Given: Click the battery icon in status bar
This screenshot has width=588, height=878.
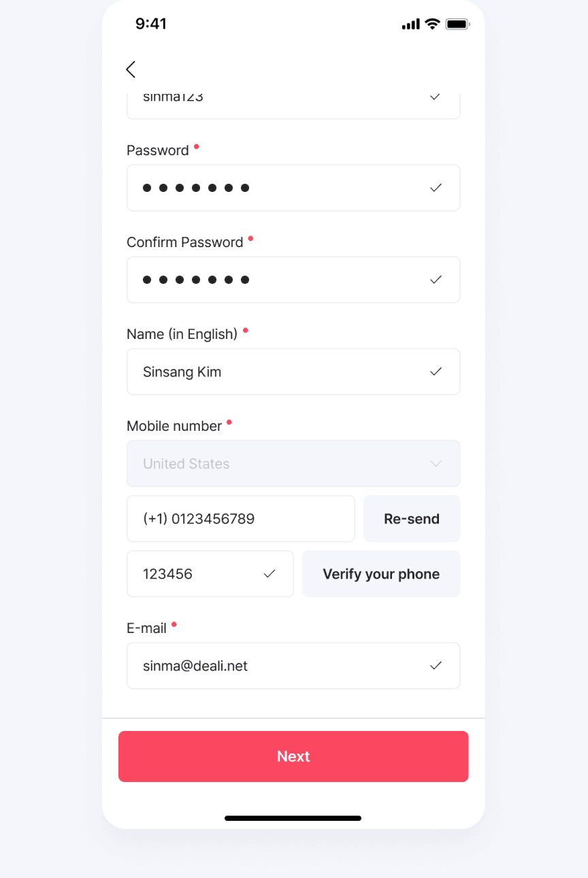Looking at the screenshot, I should pos(457,25).
